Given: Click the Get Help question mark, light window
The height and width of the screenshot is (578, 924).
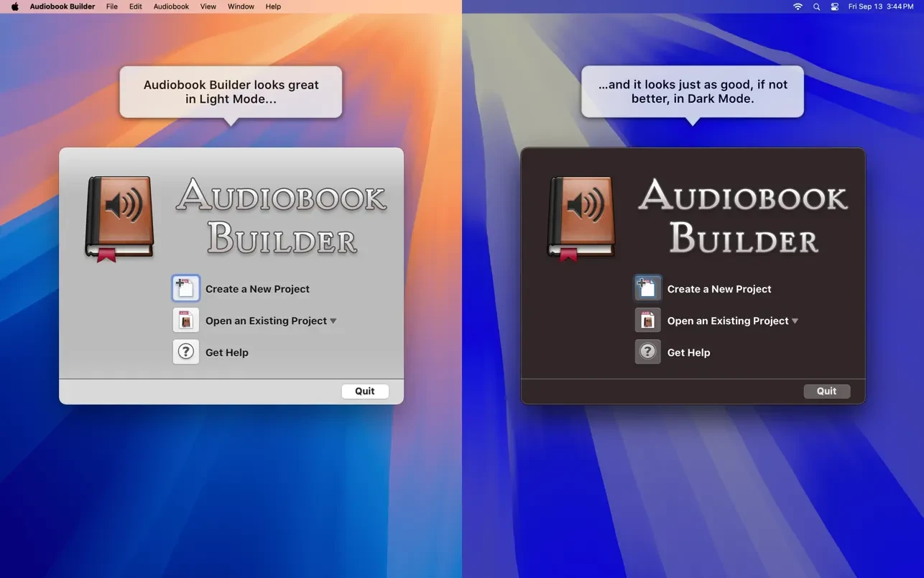Looking at the screenshot, I should pyautogui.click(x=186, y=352).
